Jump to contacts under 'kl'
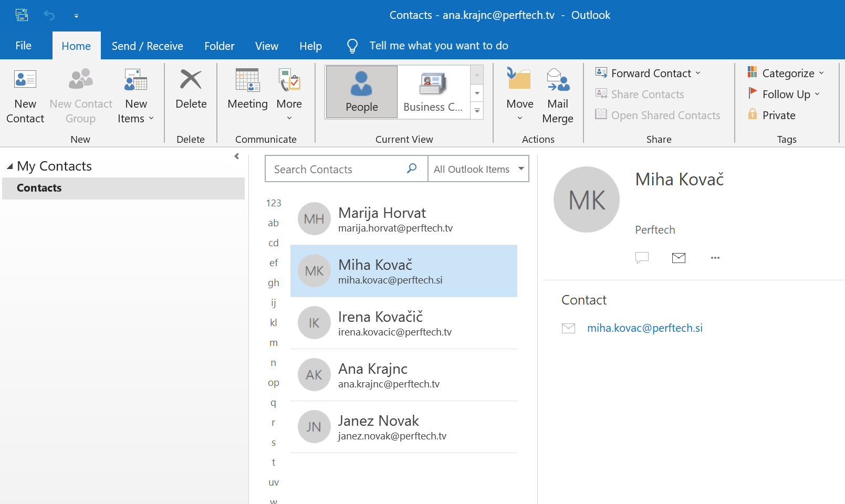845x504 pixels. [x=274, y=323]
